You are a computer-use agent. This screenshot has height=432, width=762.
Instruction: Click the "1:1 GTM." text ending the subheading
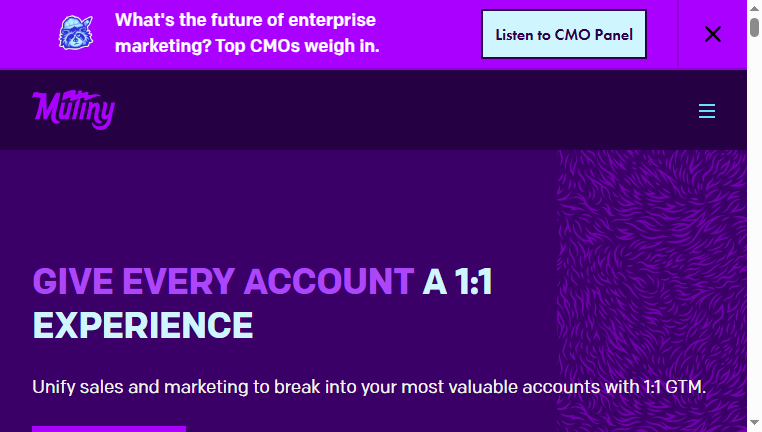click(x=674, y=387)
